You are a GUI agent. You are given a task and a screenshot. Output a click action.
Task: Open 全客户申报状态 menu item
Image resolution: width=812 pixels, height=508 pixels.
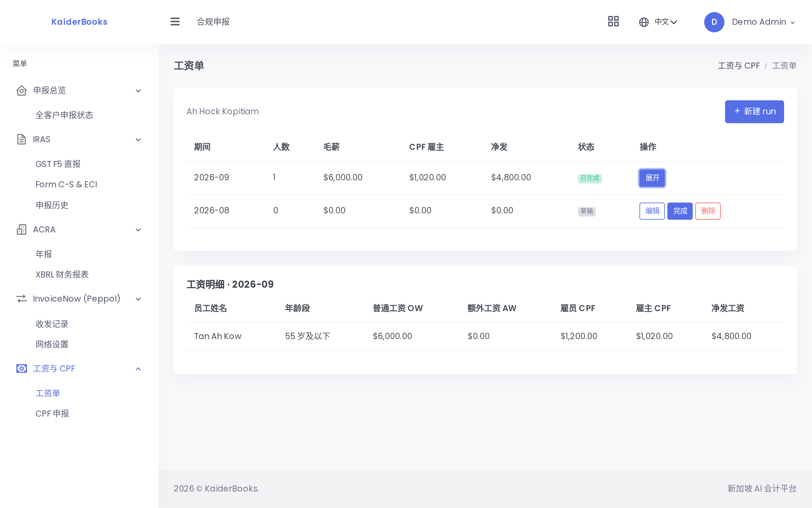click(x=64, y=115)
